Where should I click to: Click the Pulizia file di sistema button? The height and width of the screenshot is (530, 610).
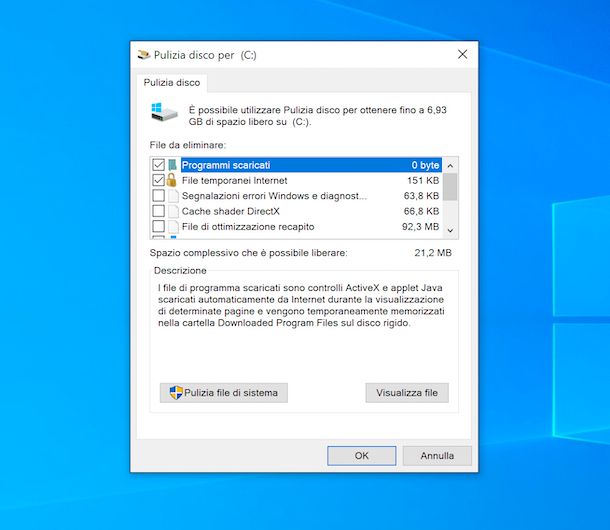(224, 393)
